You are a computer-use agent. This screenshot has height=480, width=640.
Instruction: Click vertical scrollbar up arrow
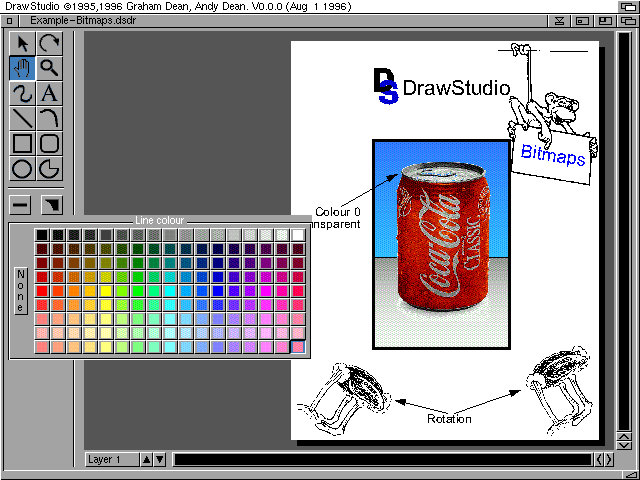click(624, 436)
